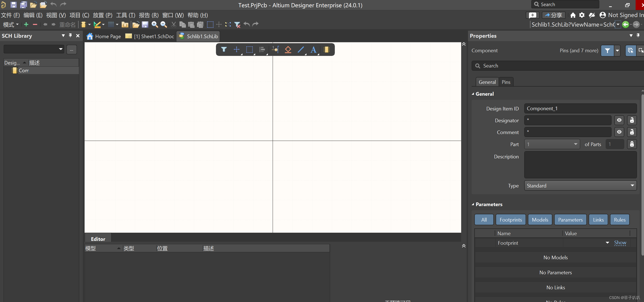The width and height of the screenshot is (644, 302).
Task: Click the filter icon in SCH Library panel
Action: (x=71, y=49)
